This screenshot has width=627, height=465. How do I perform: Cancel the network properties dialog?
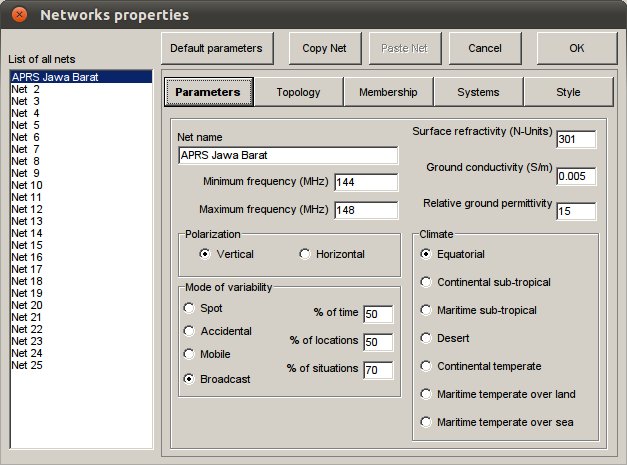pyautogui.click(x=485, y=48)
